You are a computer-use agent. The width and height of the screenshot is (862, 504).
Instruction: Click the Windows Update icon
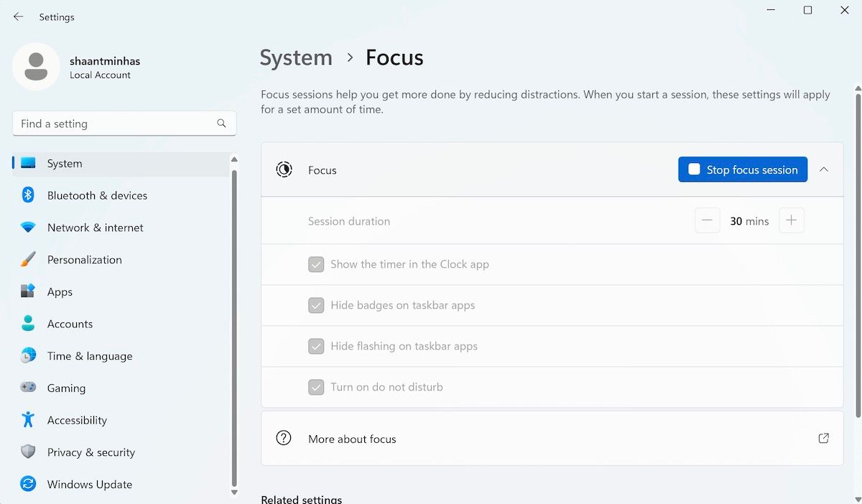(x=28, y=484)
